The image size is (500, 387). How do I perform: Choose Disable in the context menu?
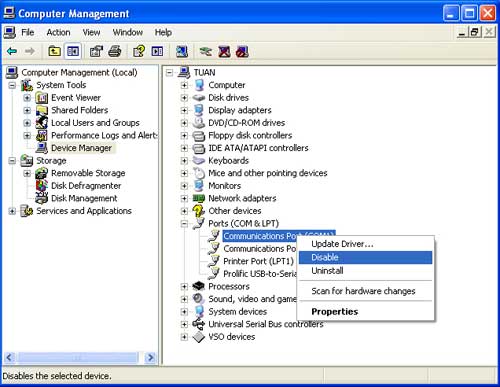[x=365, y=257]
